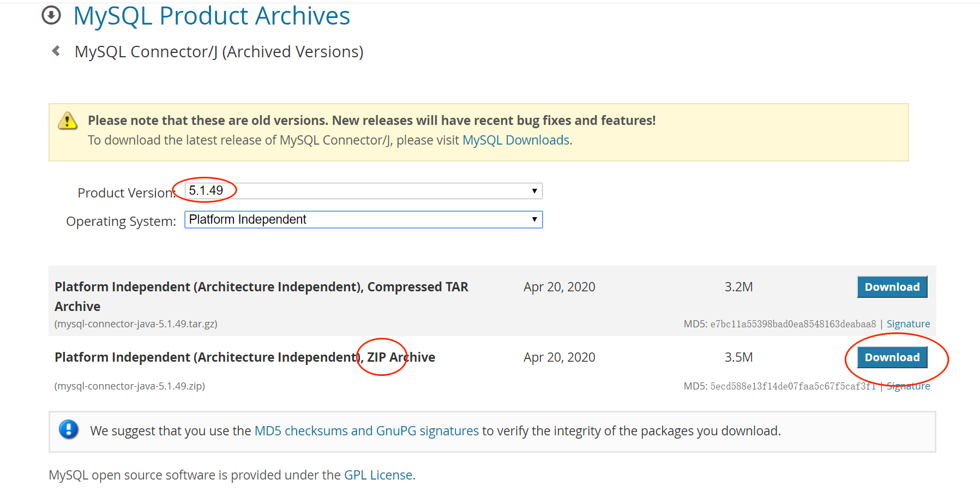Image resolution: width=980 pixels, height=497 pixels.
Task: Click the mysql-connector-java-5.1.49.zip filename
Action: 130,386
